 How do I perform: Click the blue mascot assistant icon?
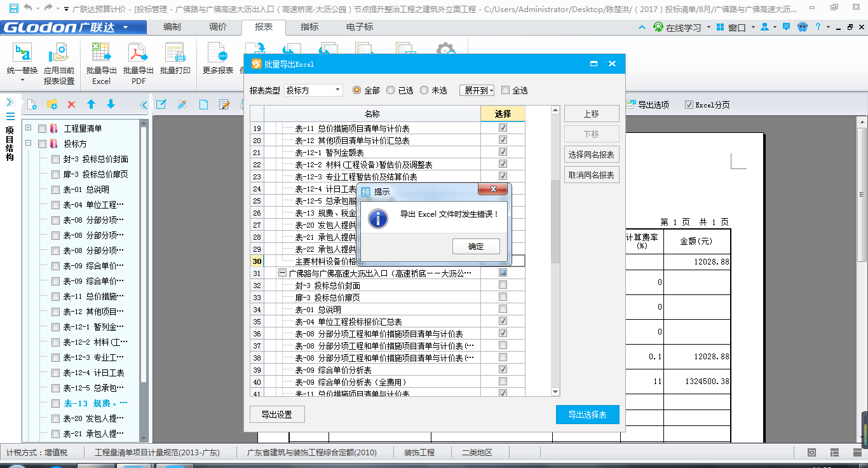[803, 27]
